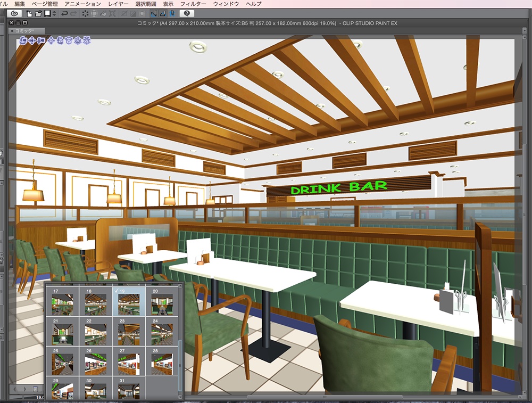The height and width of the screenshot is (403, 532).
Task: Toggle Snap to grid icon
Action: [x=172, y=14]
